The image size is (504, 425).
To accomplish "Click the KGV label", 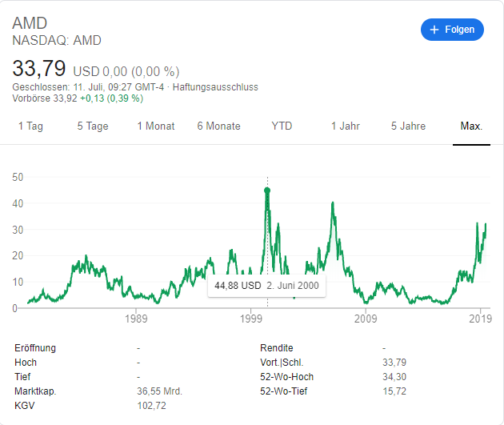I will coord(25,406).
